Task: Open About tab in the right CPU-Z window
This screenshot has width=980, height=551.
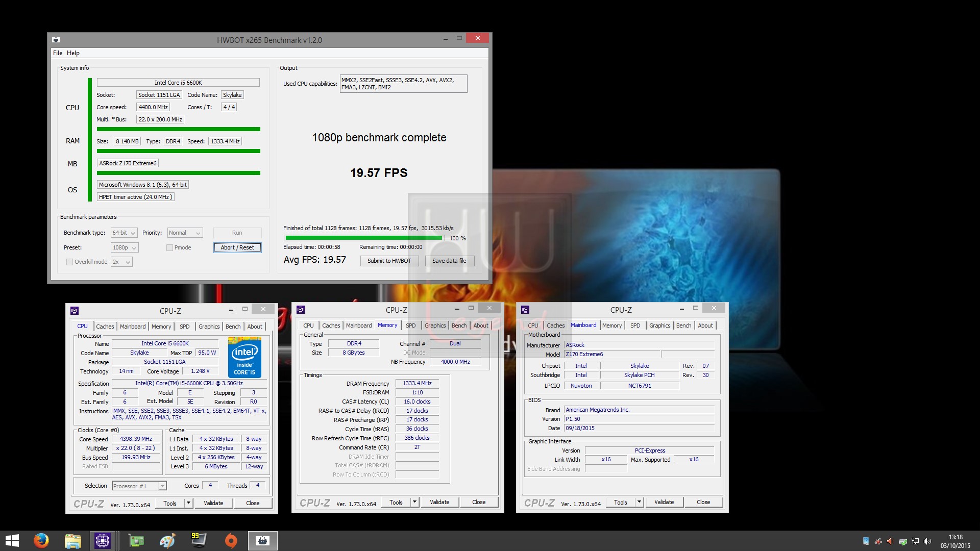Action: [705, 325]
